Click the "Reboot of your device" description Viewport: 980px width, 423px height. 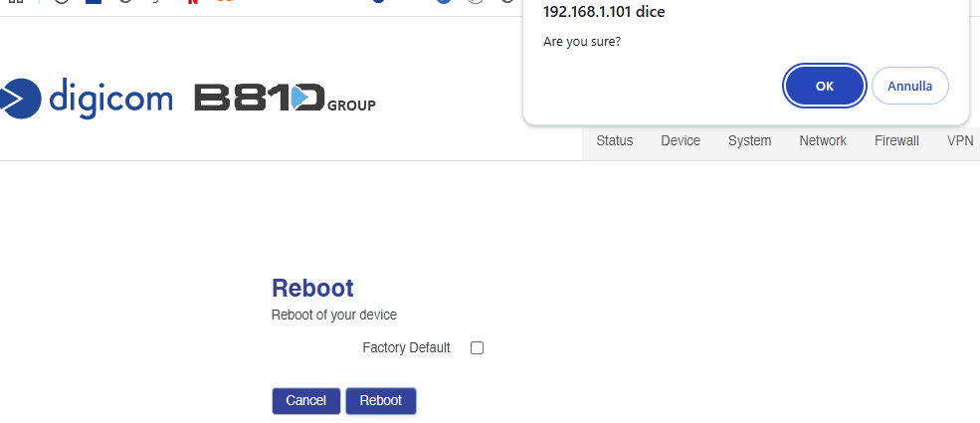tap(333, 316)
